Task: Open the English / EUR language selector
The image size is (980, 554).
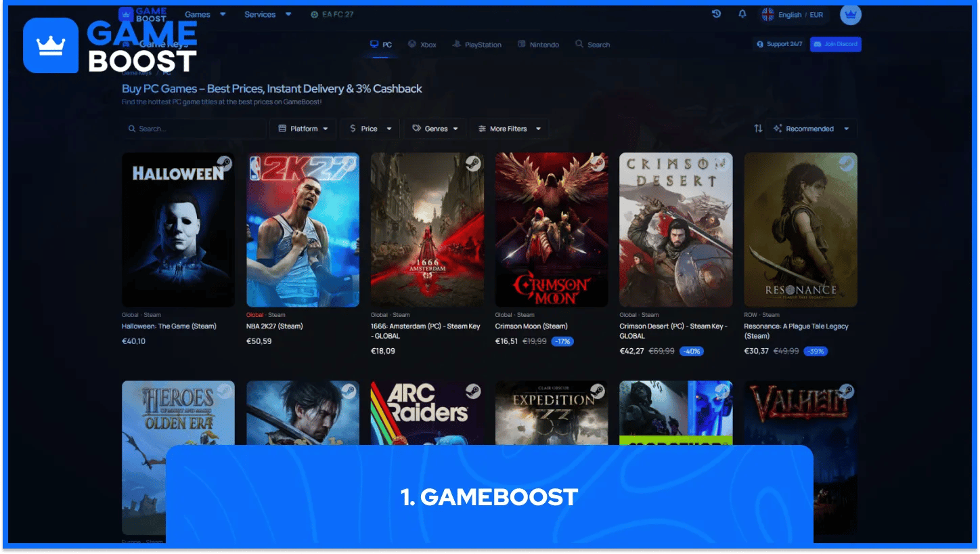Action: click(795, 14)
